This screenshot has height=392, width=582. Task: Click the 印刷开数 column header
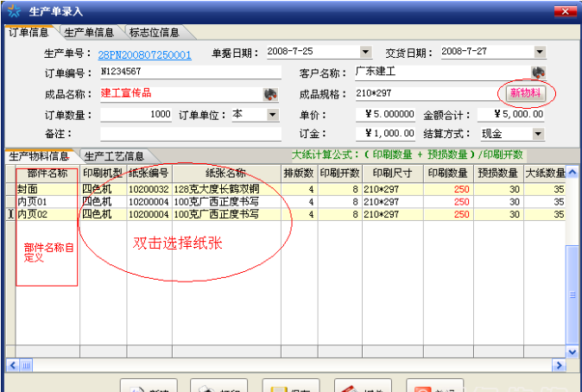339,174
